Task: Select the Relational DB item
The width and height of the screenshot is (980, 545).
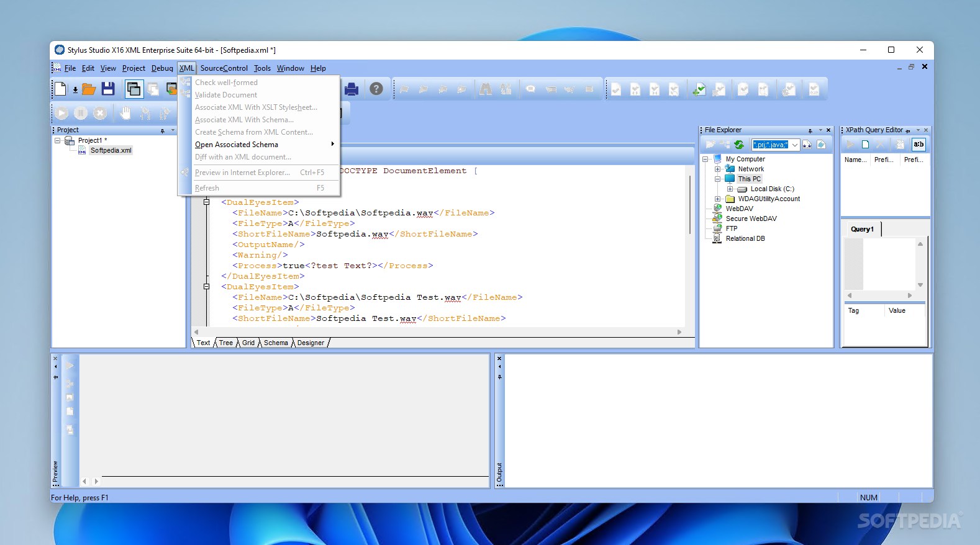Action: [x=745, y=238]
